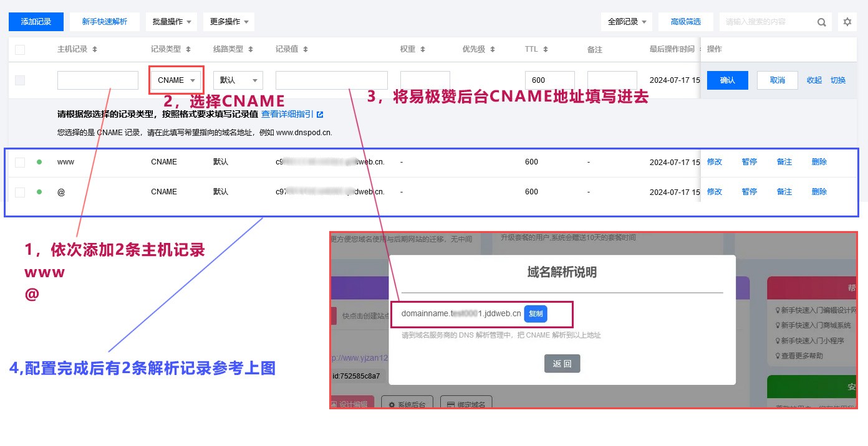Open the CNAME record type dropdown
This screenshot has width=868, height=446.
pos(176,80)
